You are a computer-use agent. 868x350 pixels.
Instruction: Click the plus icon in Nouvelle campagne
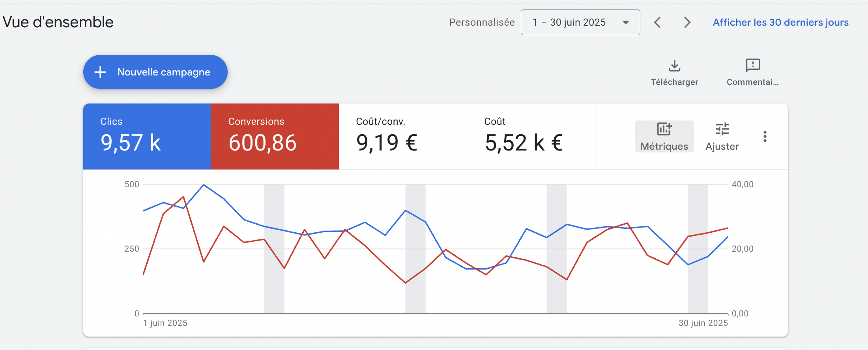tap(100, 72)
